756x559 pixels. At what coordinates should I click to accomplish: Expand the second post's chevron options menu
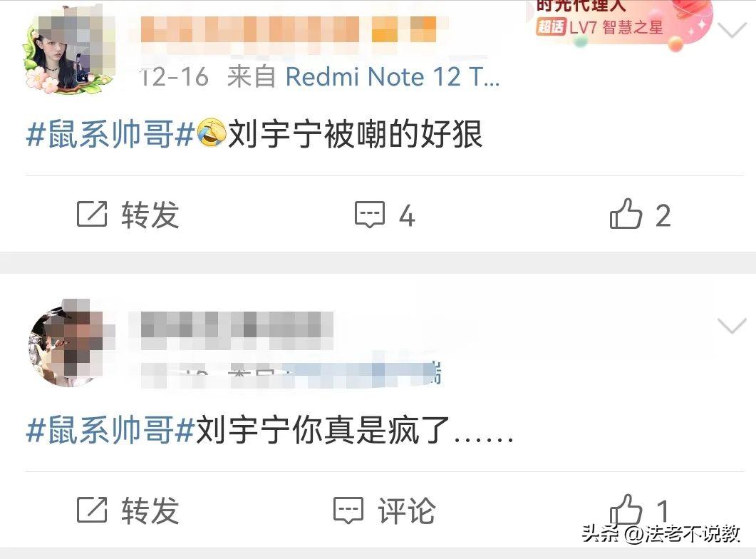732,326
